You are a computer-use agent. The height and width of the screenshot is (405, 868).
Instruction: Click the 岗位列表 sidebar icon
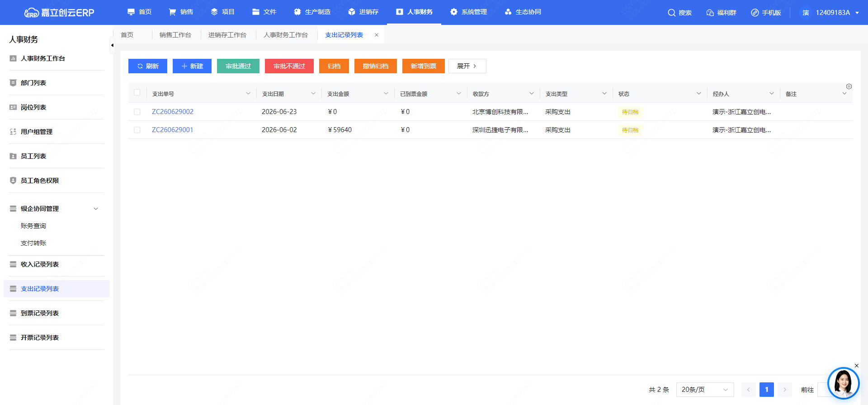coord(13,107)
